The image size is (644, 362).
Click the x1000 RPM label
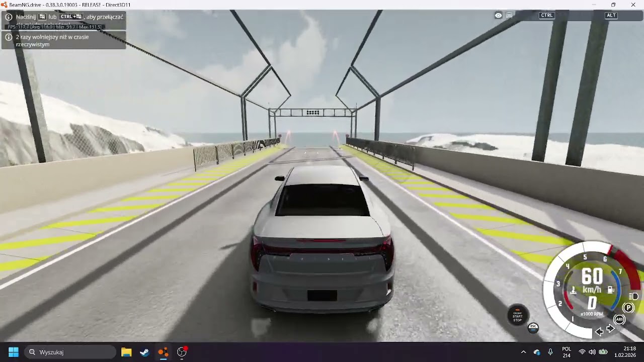pyautogui.click(x=592, y=314)
